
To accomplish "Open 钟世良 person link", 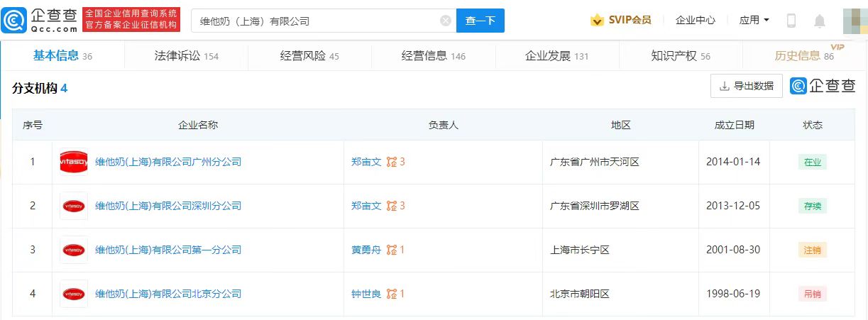I will point(366,294).
